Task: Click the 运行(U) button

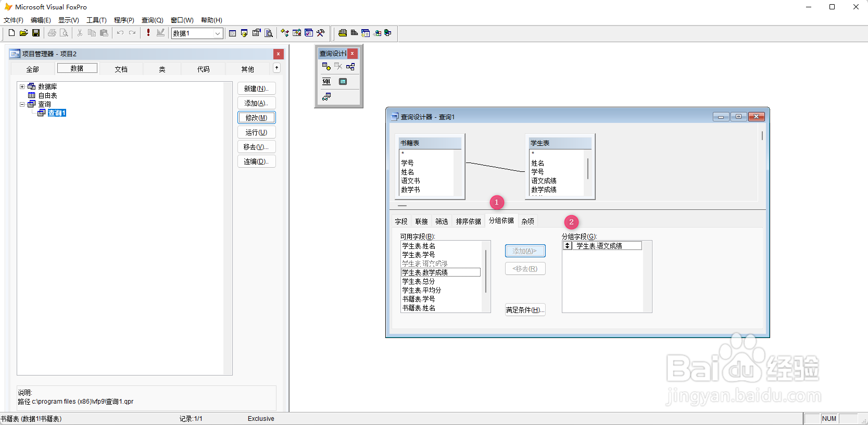Action: (x=257, y=132)
